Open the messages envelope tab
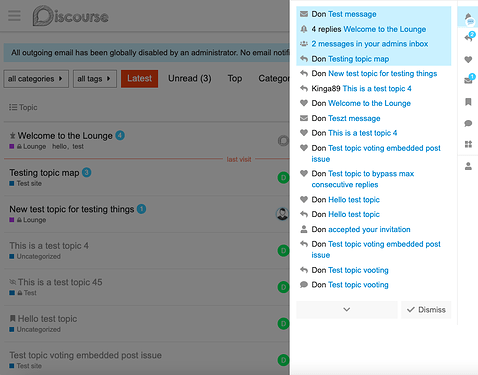The height and width of the screenshot is (375, 478). tap(468, 80)
